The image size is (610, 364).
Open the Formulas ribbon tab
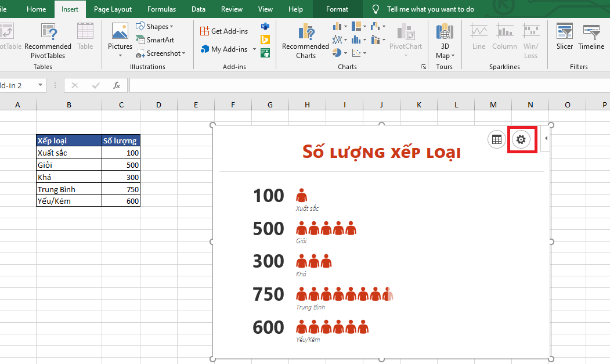pos(161,9)
